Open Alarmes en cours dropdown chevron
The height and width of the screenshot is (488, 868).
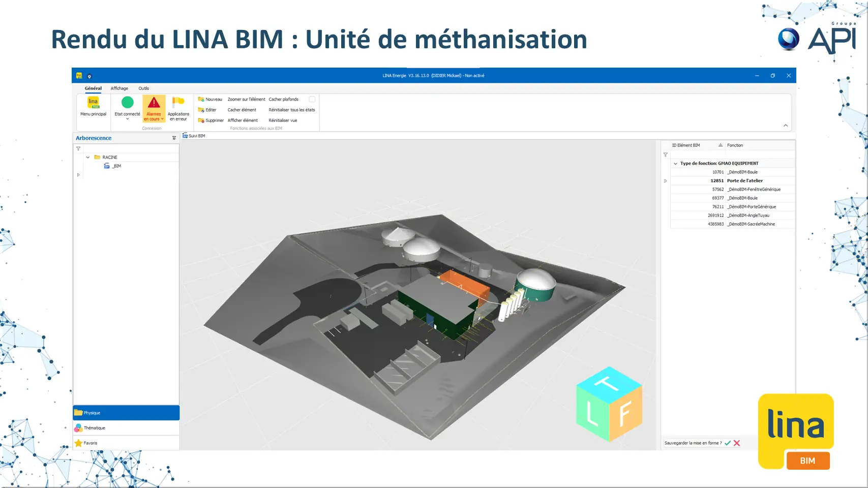tap(162, 119)
